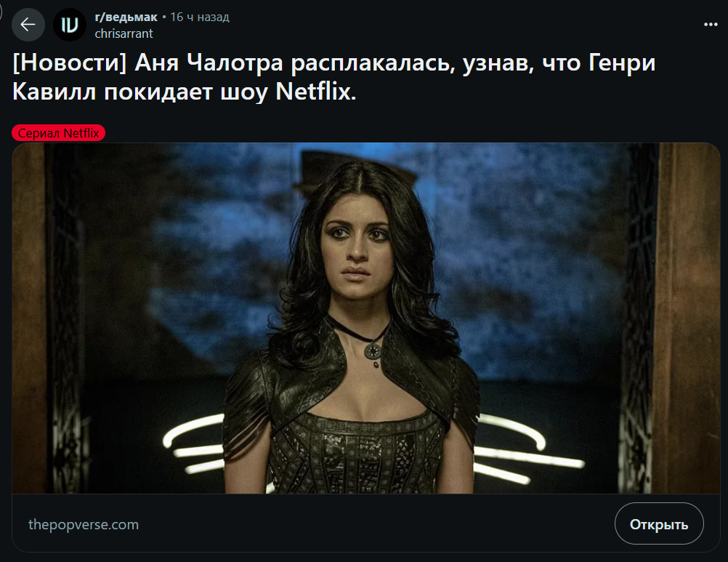Click the '[Новости]' tag in the title

(70, 63)
